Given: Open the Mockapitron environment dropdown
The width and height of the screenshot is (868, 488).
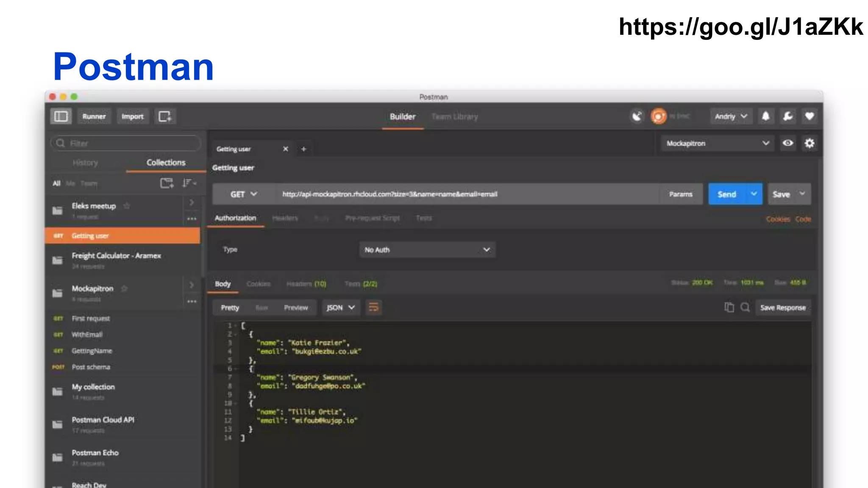Looking at the screenshot, I should 718,143.
